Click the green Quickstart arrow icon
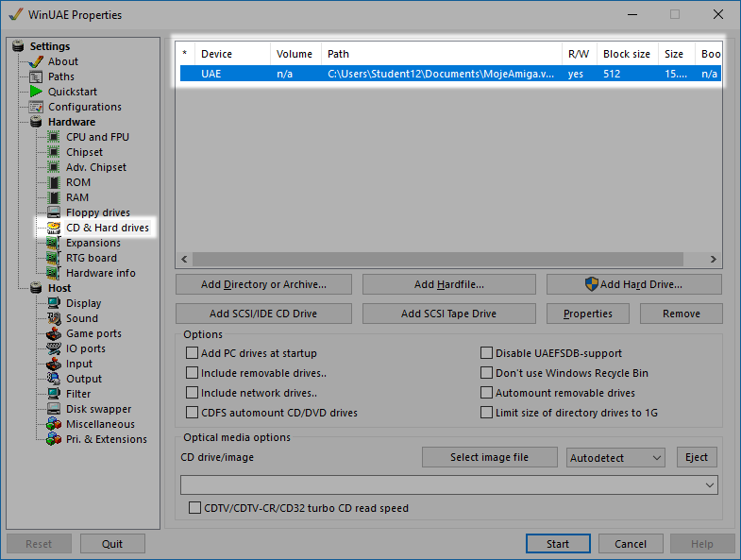 (36, 92)
